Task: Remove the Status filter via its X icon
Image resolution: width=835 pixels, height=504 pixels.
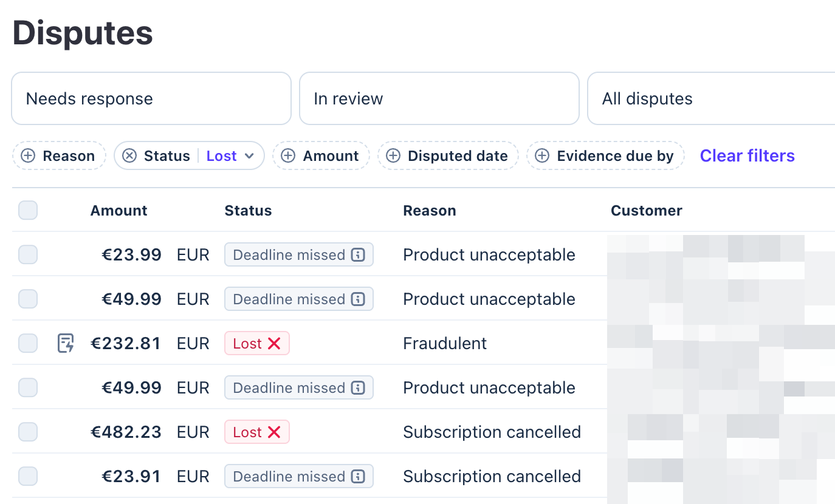Action: [129, 156]
